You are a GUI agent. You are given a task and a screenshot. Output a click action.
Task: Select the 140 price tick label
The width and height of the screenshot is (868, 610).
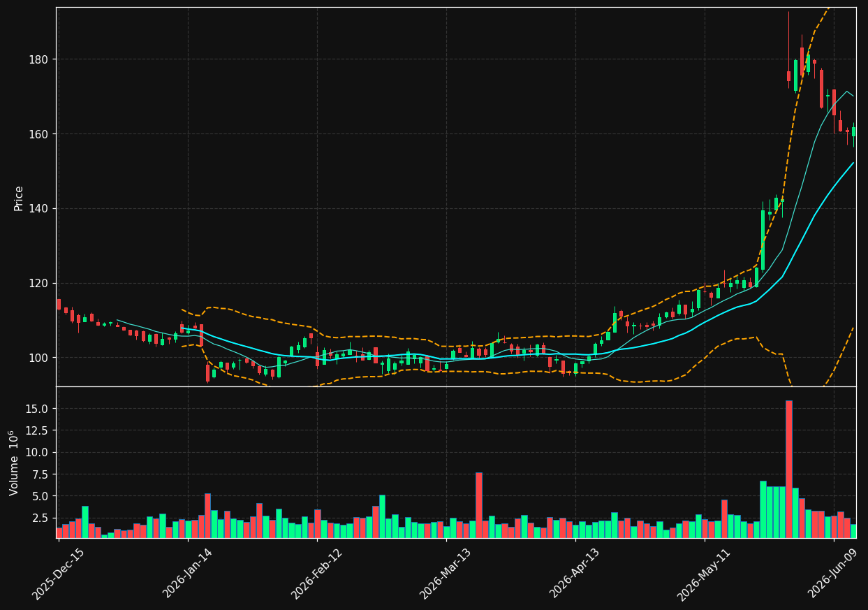pyautogui.click(x=38, y=208)
